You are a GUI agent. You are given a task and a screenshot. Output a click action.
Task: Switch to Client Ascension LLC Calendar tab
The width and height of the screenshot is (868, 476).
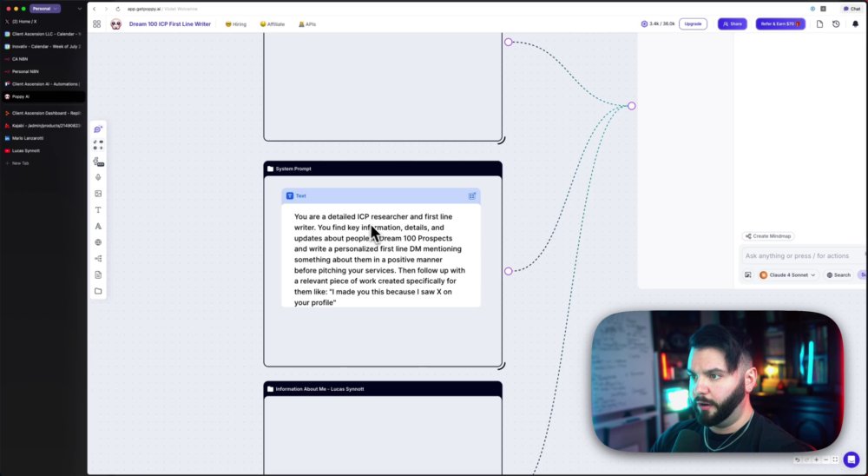coord(43,34)
